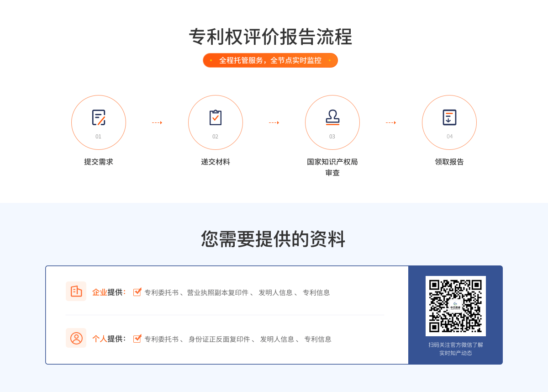Select the 提交需求 step label
This screenshot has width=548, height=392.
(99, 162)
